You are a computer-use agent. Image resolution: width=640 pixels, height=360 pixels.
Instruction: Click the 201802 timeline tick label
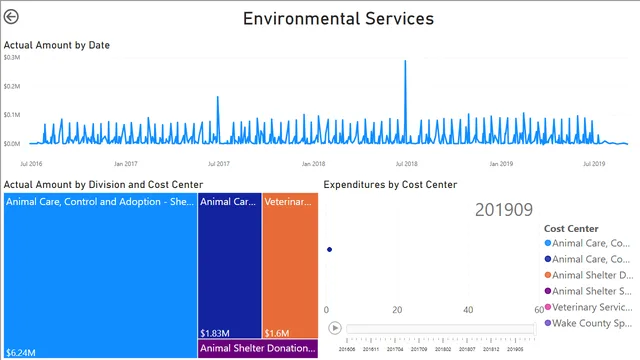443,349
